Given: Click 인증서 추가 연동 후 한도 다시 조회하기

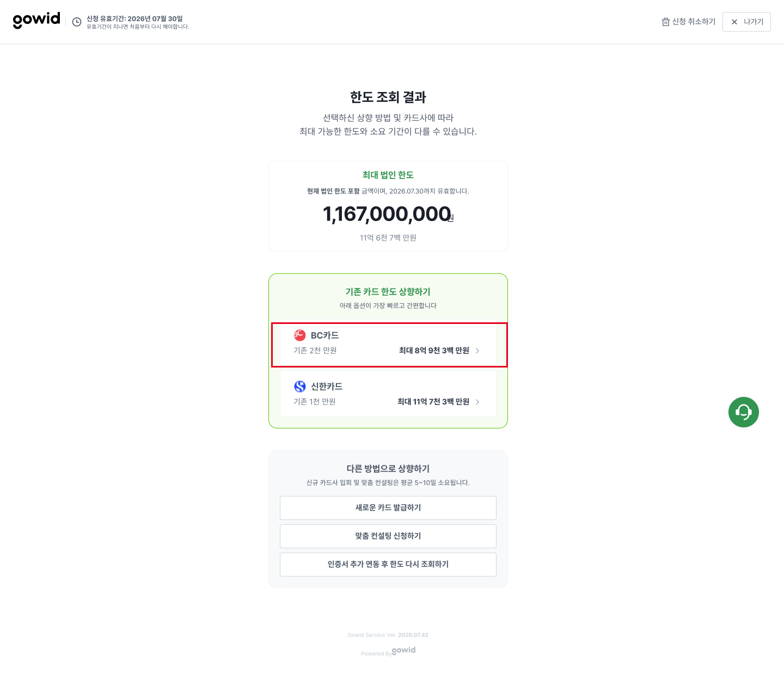Looking at the screenshot, I should pos(388,565).
